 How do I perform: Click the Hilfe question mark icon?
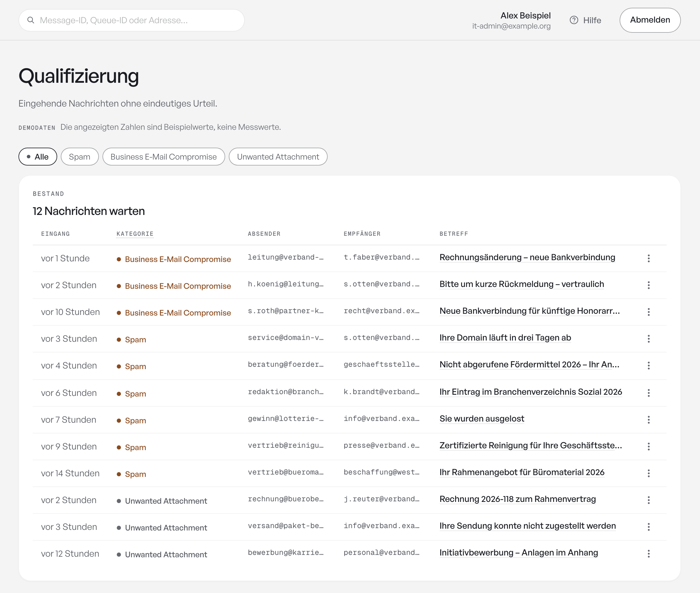[574, 20]
